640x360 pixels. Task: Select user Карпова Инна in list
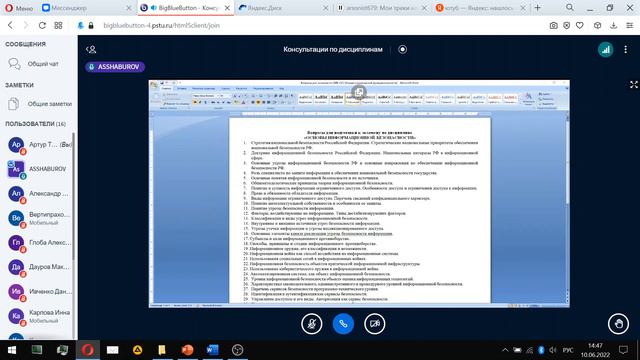pos(39,316)
